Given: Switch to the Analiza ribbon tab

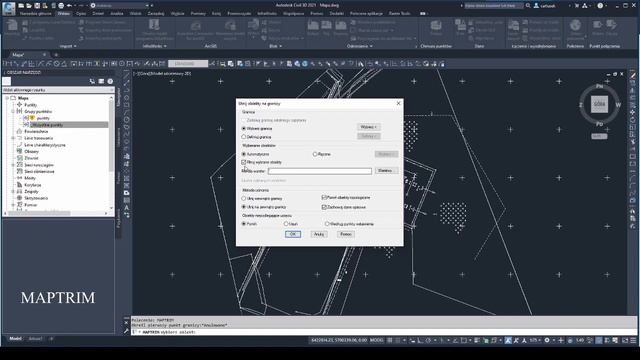Looking at the screenshot, I should pos(117,13).
